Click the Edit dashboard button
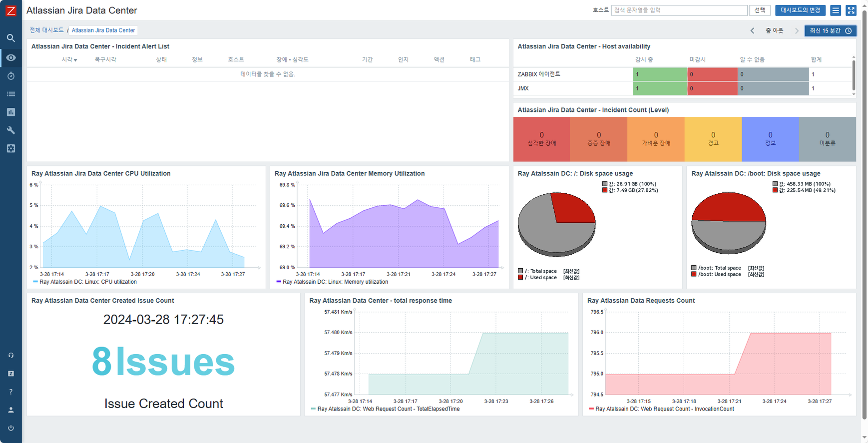Image resolution: width=868 pixels, height=443 pixels. pos(801,10)
